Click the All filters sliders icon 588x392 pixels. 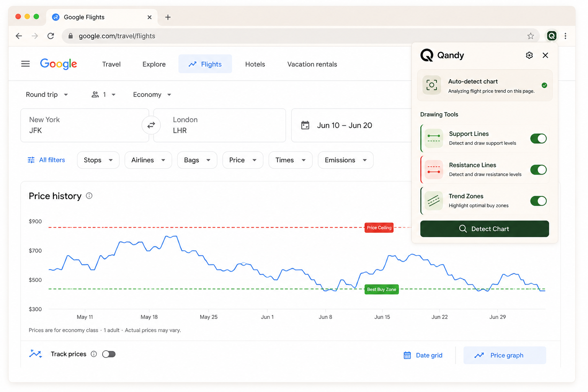(x=31, y=160)
